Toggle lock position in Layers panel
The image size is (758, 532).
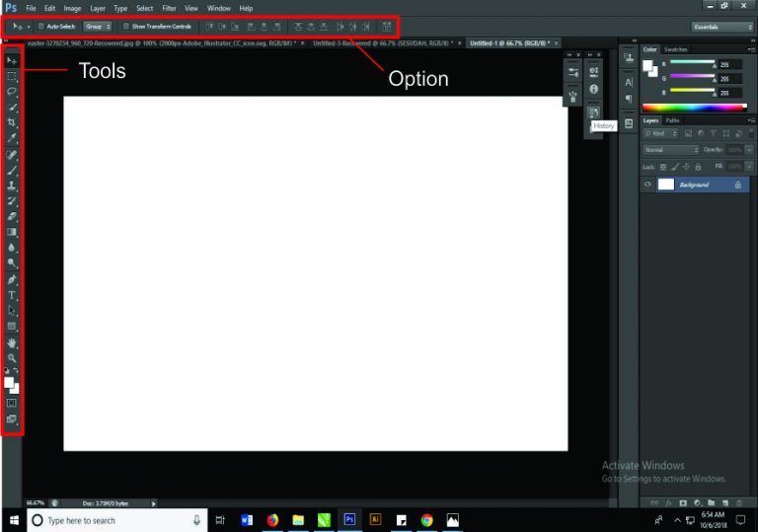[x=686, y=167]
